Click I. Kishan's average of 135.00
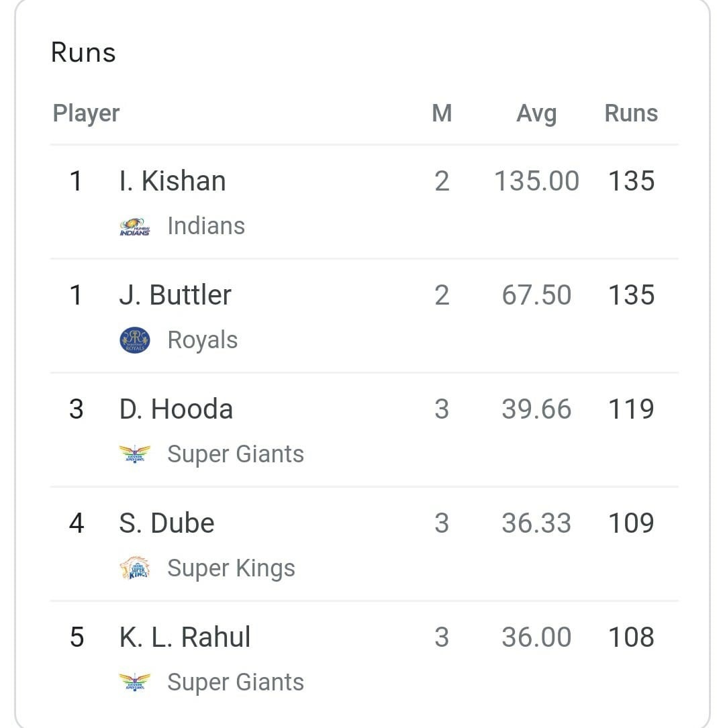725x728 pixels. pos(536,180)
